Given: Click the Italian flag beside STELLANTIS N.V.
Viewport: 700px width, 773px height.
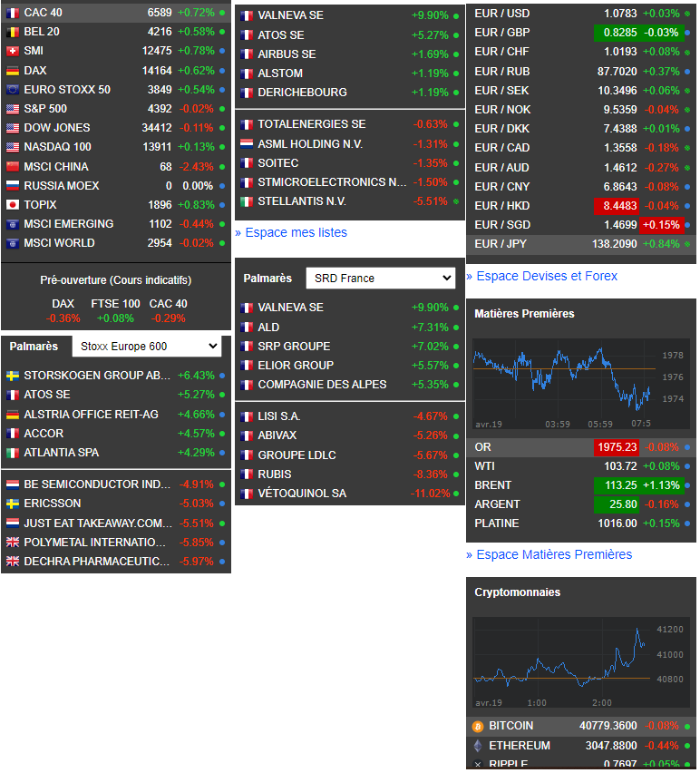Looking at the screenshot, I should click(247, 202).
